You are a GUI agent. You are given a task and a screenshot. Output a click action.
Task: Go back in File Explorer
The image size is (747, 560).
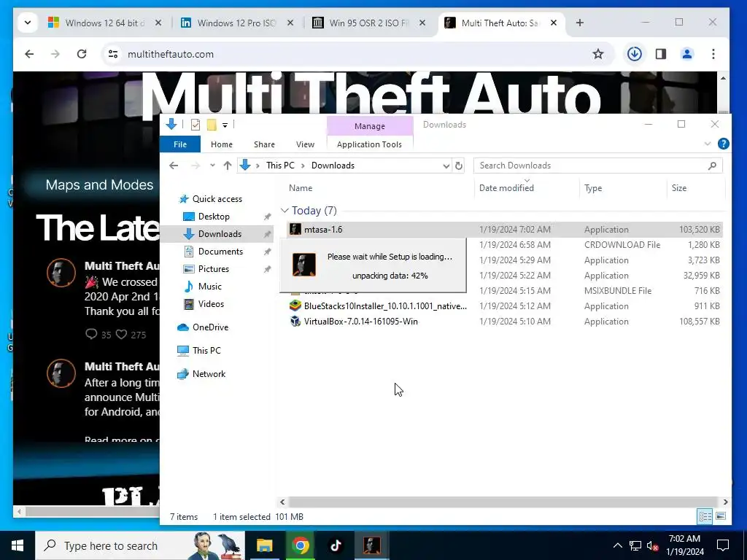click(x=174, y=166)
